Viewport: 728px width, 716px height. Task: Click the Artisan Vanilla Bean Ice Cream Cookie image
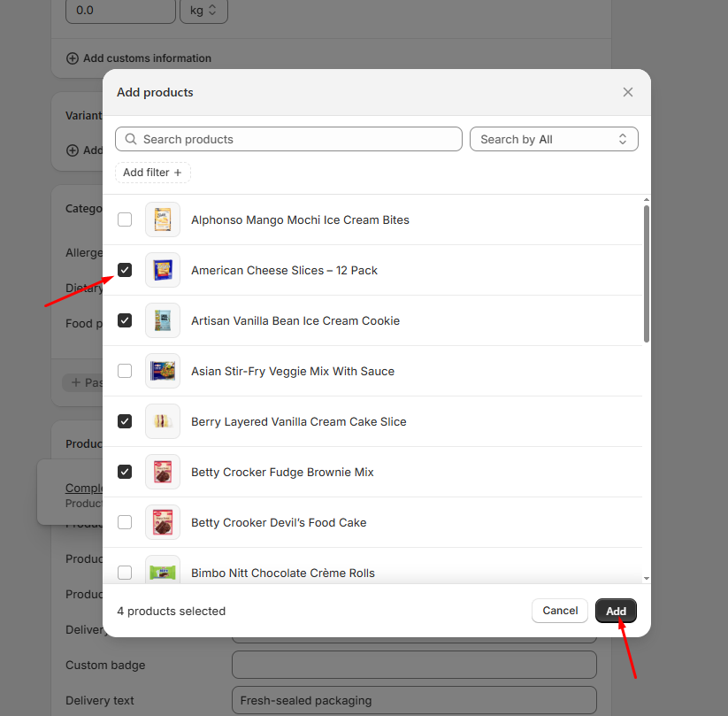point(163,320)
